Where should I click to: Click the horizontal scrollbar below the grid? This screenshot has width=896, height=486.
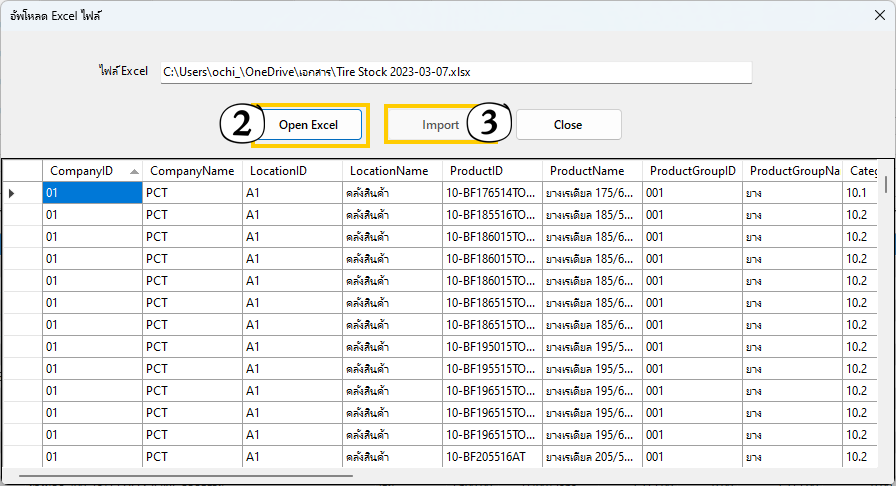[200, 473]
